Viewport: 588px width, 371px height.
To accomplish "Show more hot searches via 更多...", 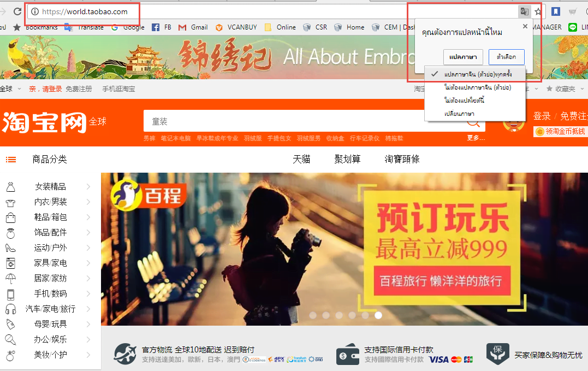I will (x=476, y=138).
